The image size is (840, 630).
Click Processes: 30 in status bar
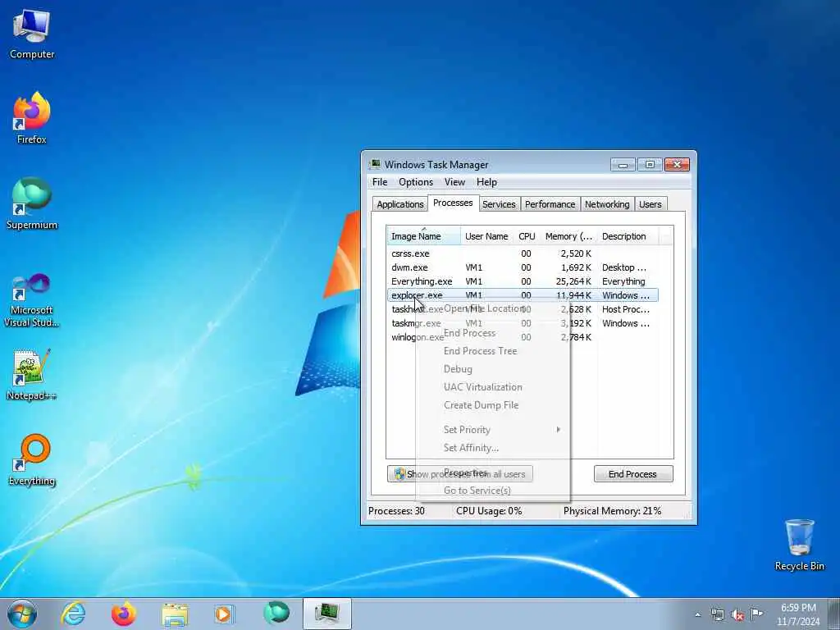[396, 511]
